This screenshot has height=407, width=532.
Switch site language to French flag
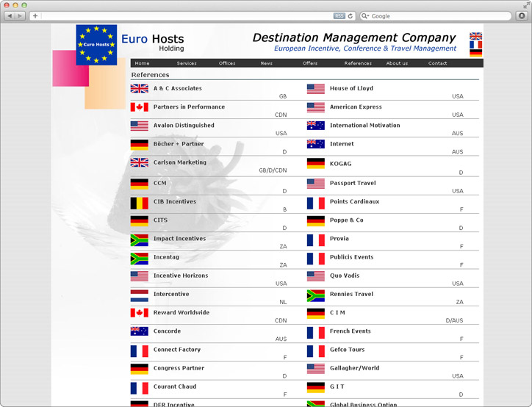click(x=475, y=44)
